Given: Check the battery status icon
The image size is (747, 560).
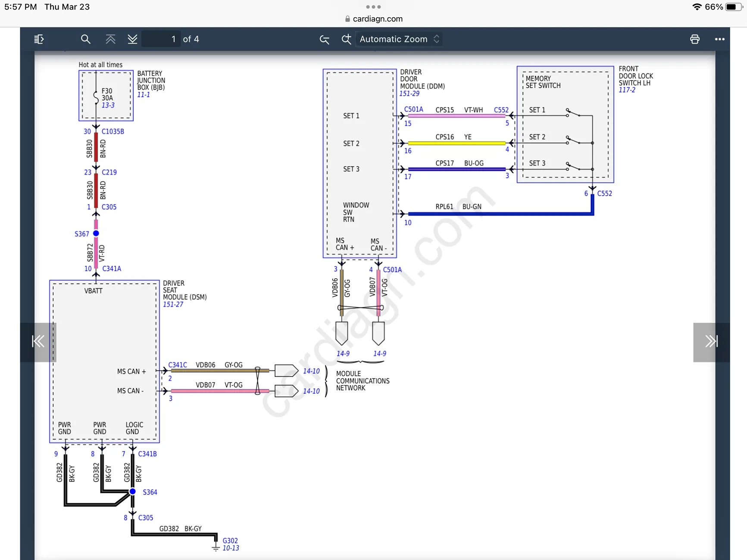Looking at the screenshot, I should click(x=734, y=7).
